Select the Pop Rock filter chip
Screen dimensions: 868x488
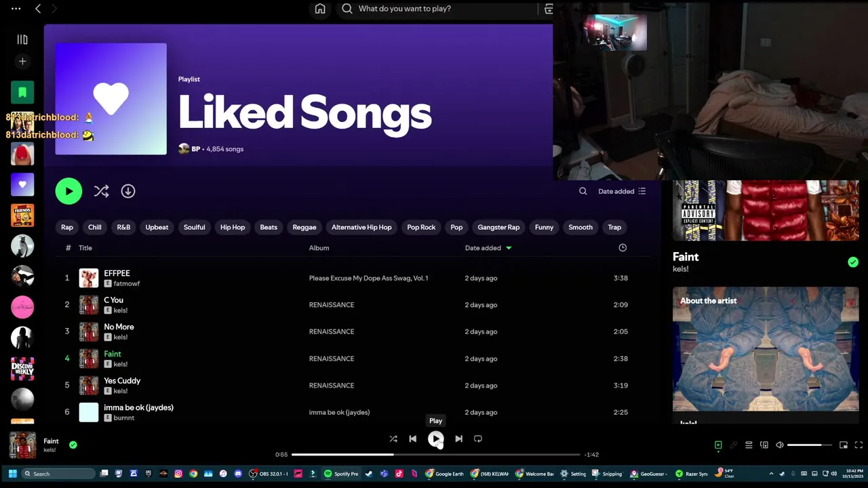[421, 227]
